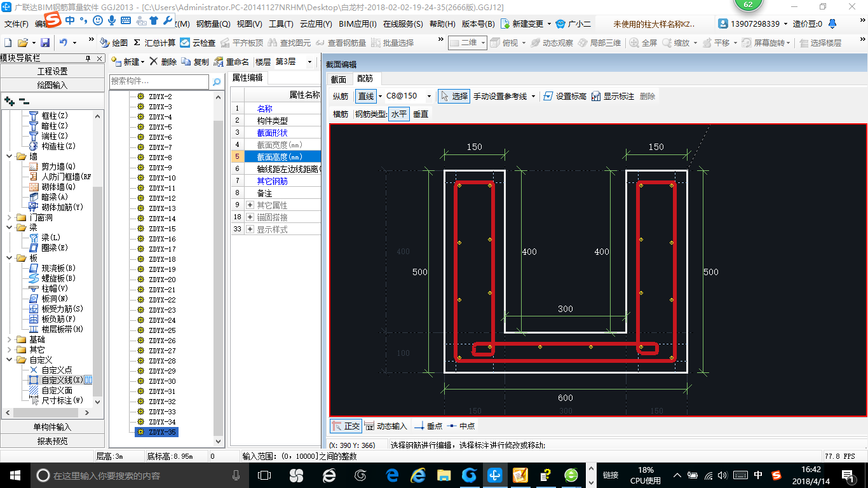Select the 水平 rebar type

tap(398, 114)
